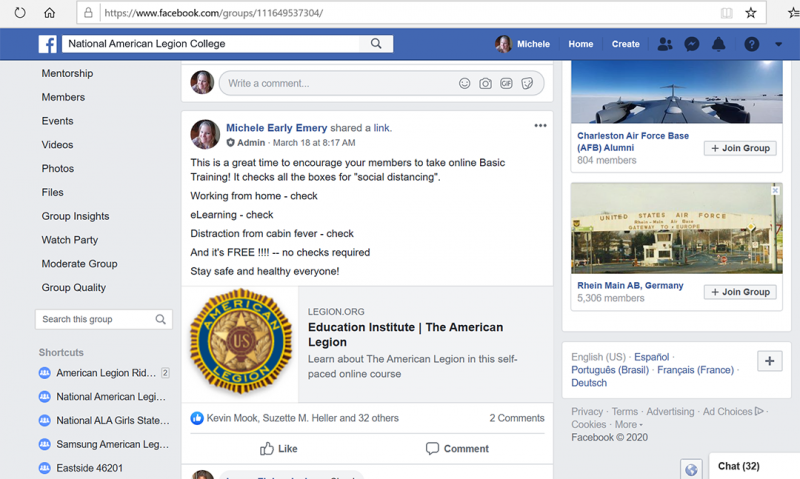Click magnifier in Search this group

[160, 319]
